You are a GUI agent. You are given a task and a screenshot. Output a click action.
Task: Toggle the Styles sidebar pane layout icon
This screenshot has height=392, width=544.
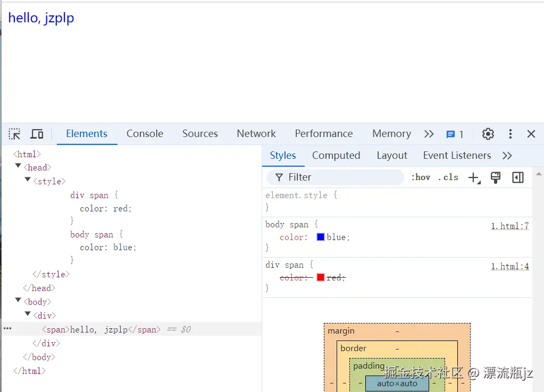tap(517, 177)
